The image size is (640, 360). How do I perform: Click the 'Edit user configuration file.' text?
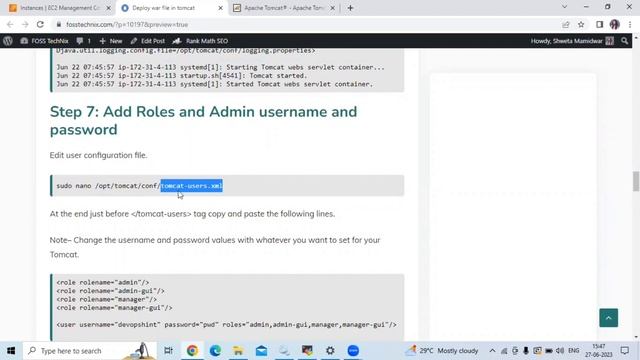(x=98, y=155)
